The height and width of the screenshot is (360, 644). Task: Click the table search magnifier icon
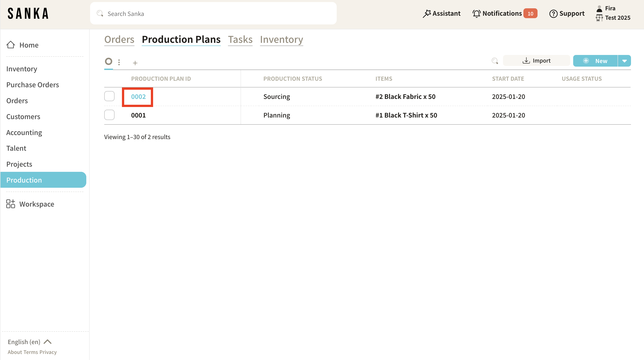pos(494,61)
